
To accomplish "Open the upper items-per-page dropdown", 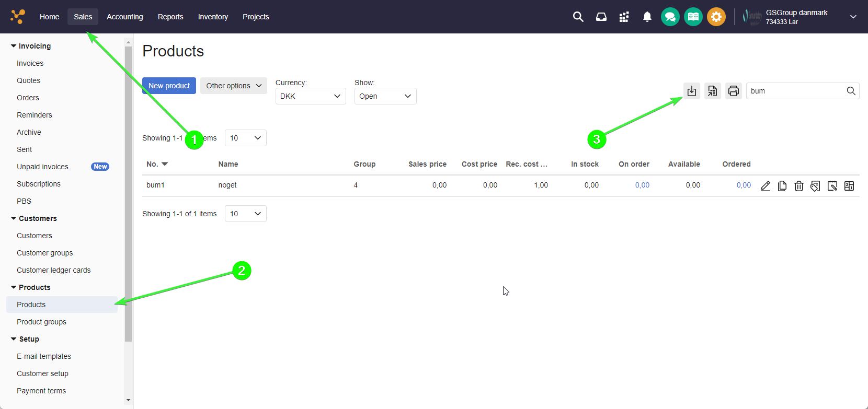I will pyautogui.click(x=246, y=138).
